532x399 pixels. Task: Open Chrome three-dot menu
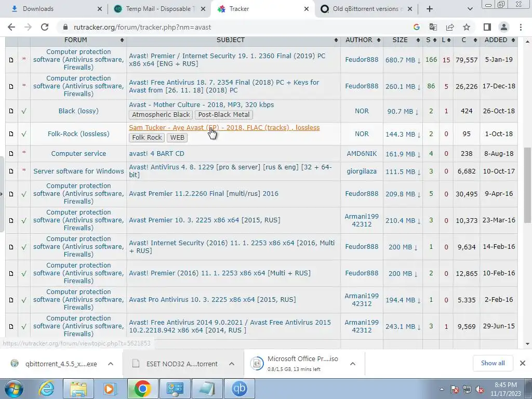(x=521, y=27)
